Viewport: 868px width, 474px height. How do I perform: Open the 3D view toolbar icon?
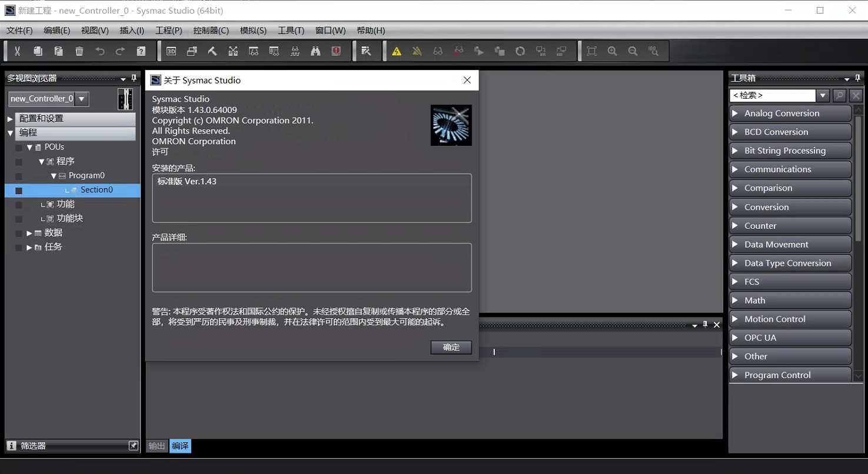[171, 51]
